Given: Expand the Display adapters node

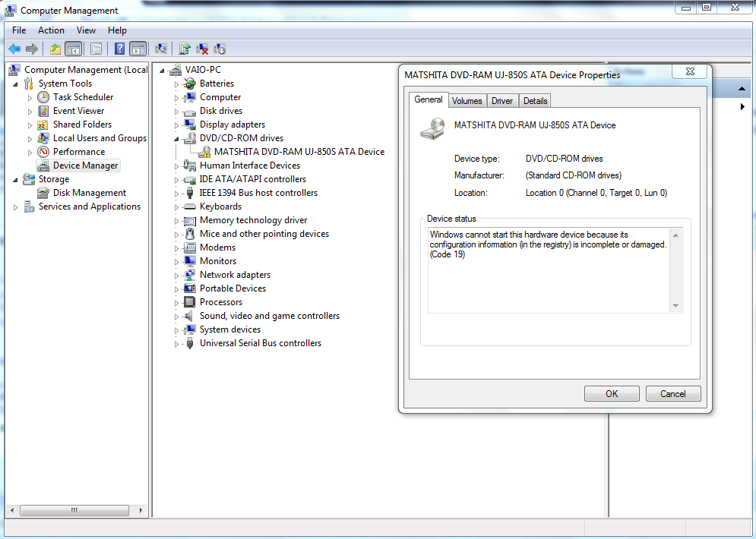Looking at the screenshot, I should point(177,125).
